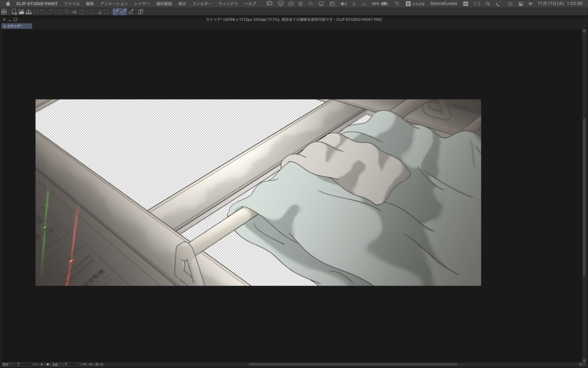Open CLIP STUDIO PAINT support help icon

141,11
